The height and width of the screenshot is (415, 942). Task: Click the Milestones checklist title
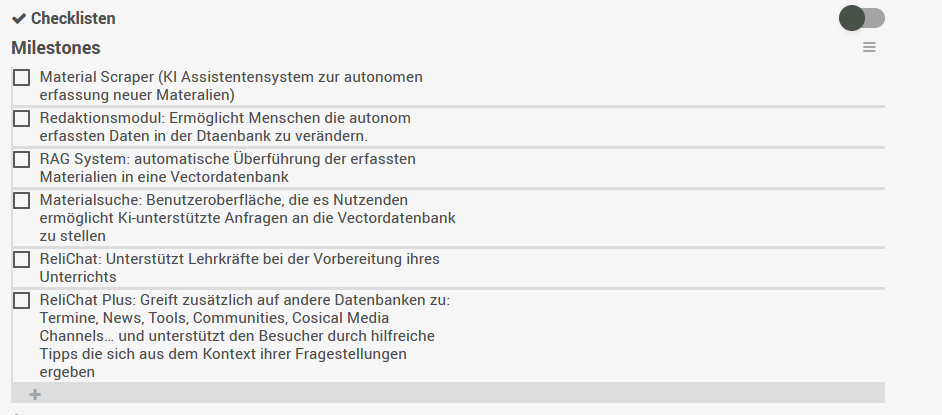[56, 48]
